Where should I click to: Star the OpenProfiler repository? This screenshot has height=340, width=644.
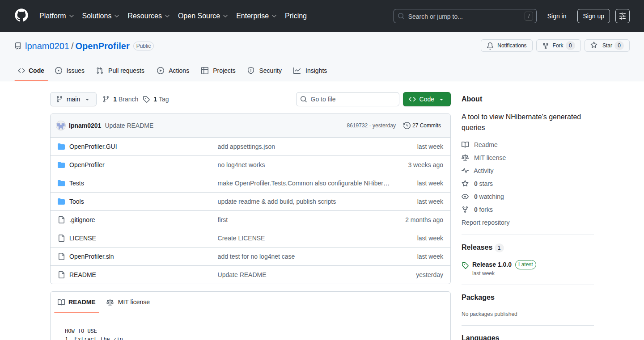click(x=607, y=46)
